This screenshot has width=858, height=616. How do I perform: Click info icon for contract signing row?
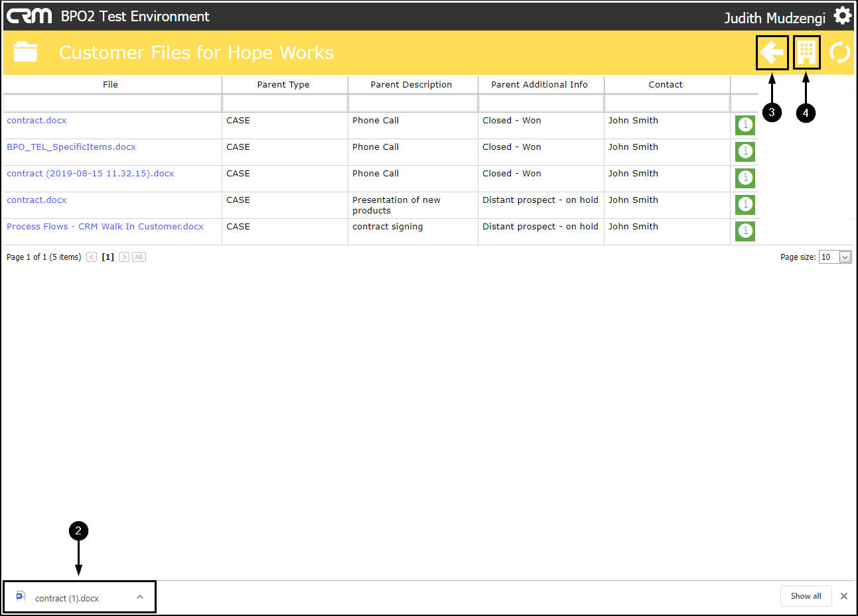pyautogui.click(x=745, y=231)
